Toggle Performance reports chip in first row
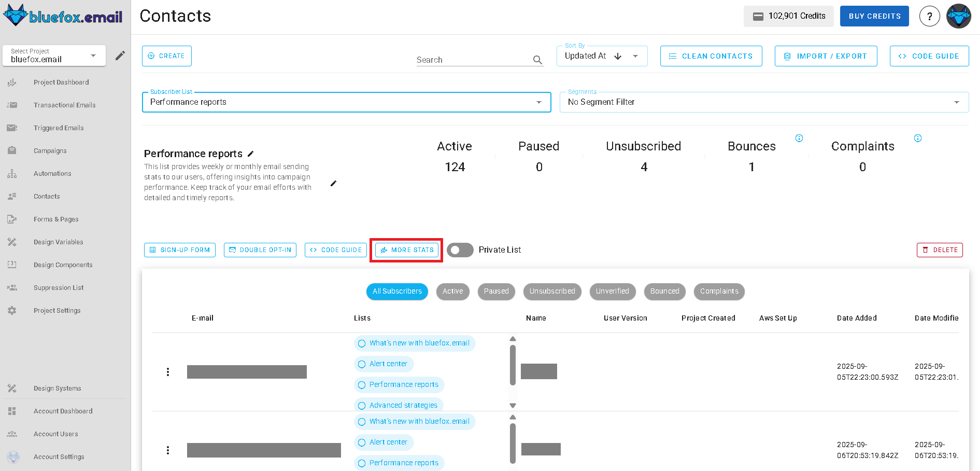The width and height of the screenshot is (980, 471). click(x=399, y=385)
